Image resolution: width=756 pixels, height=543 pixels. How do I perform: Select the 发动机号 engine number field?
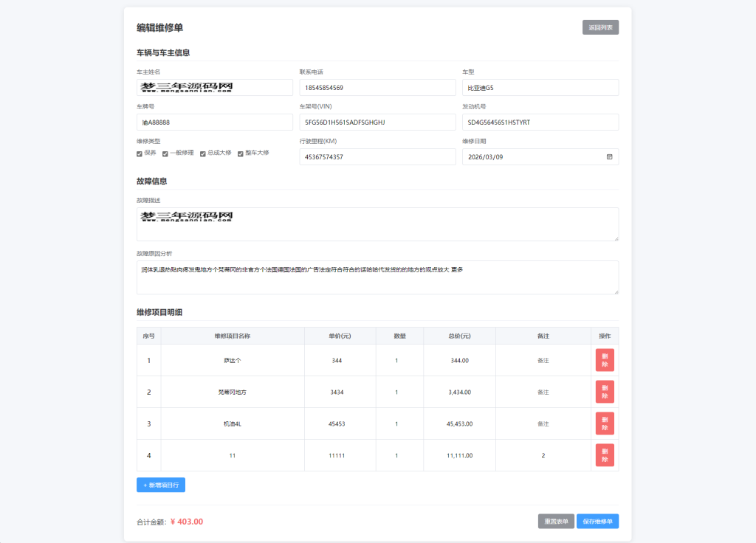(540, 122)
